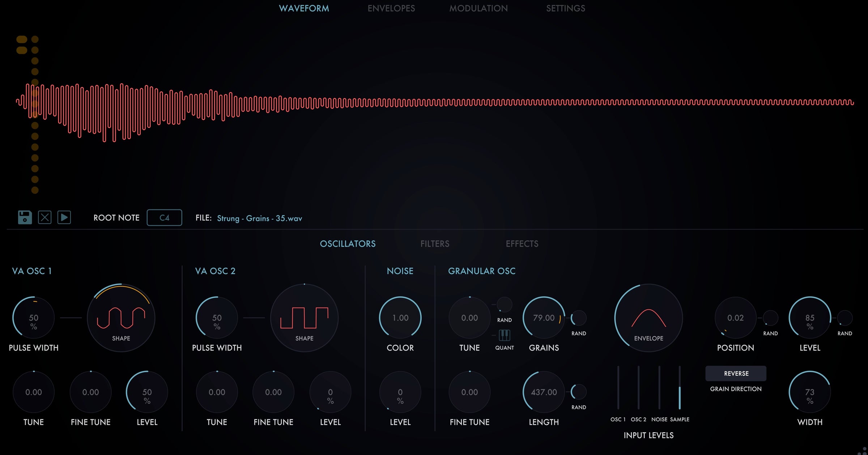868x455 pixels.
Task: Click the meter dots at waveform left
Action: (28, 114)
